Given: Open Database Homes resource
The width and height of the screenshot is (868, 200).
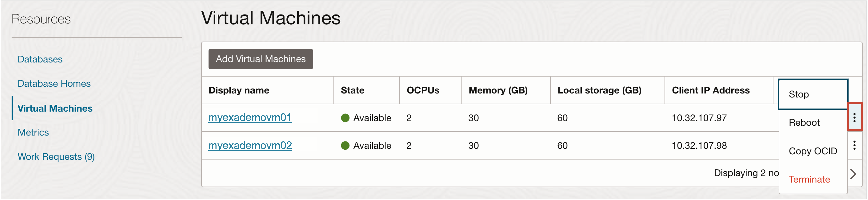Looking at the screenshot, I should (x=54, y=83).
